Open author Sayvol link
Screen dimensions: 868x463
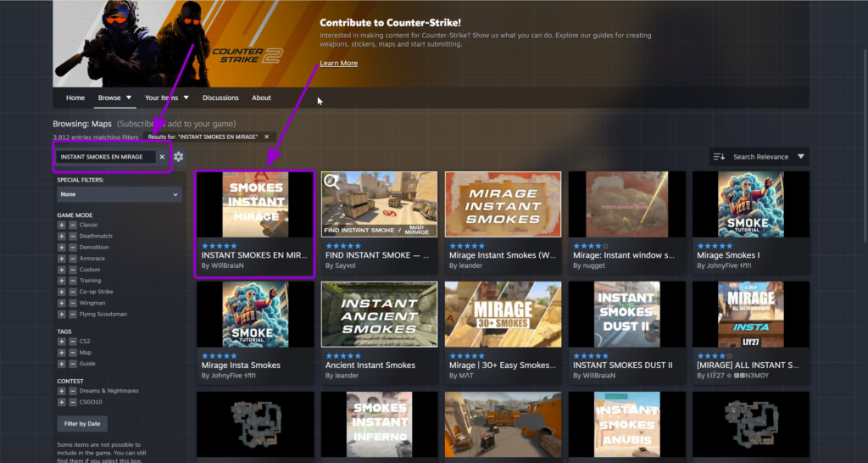coord(348,265)
